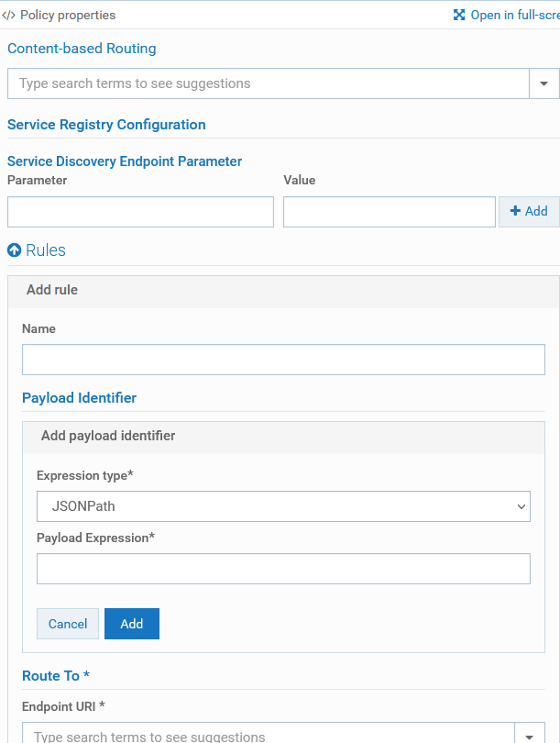The height and width of the screenshot is (743, 560).
Task: Click the Service Registry Configuration heading
Action: [x=106, y=125]
